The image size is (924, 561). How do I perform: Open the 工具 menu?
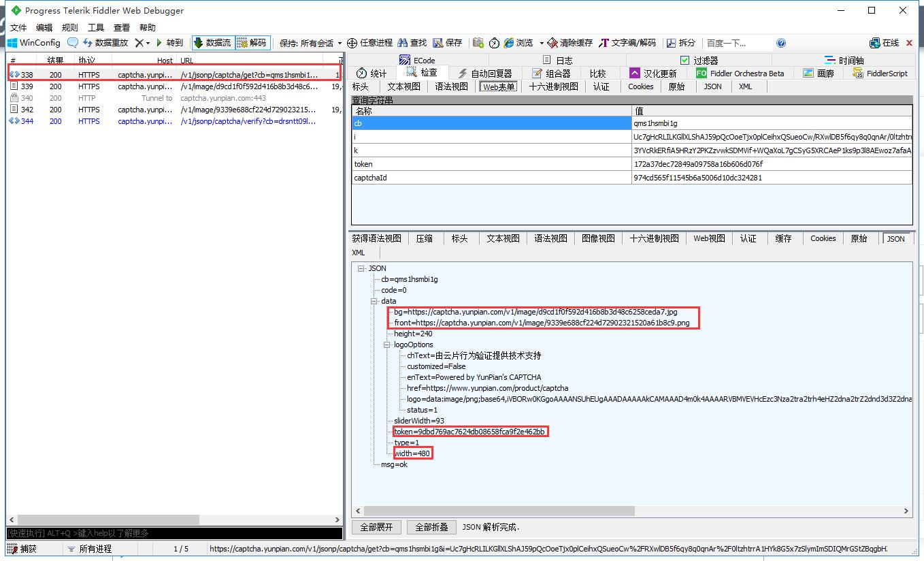(x=96, y=28)
